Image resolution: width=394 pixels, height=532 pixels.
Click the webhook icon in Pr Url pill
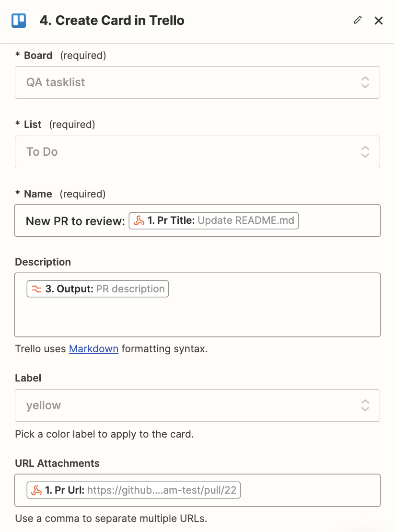tap(37, 490)
